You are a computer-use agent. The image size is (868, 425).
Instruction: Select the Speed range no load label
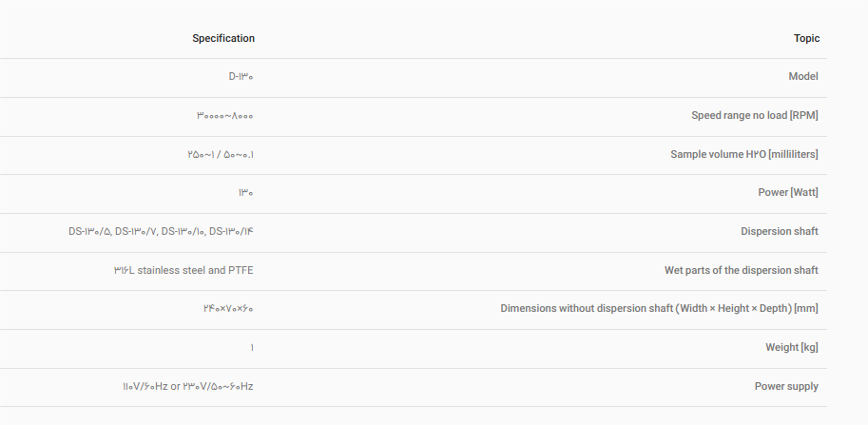click(754, 116)
